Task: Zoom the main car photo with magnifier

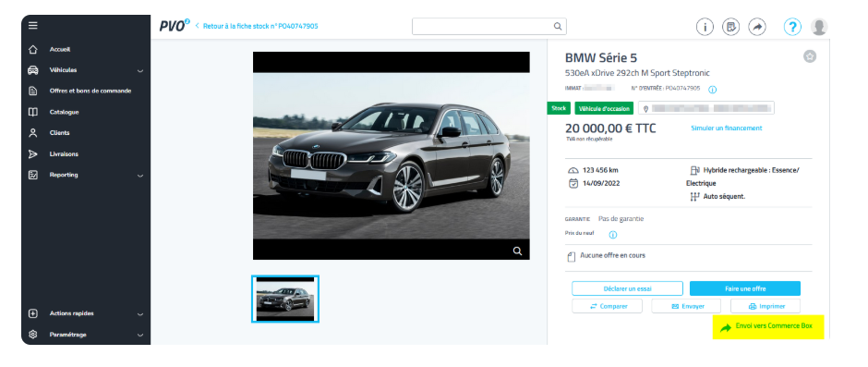Action: [518, 251]
